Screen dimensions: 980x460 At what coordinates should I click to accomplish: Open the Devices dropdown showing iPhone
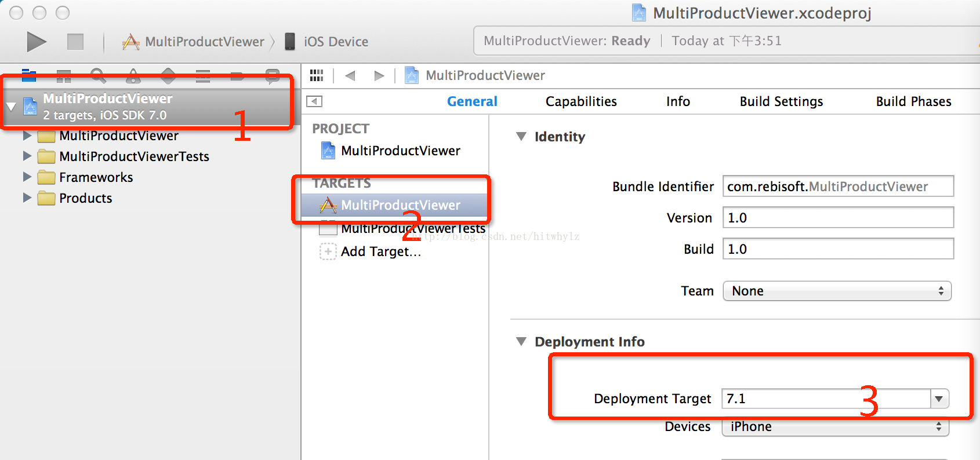(x=836, y=427)
